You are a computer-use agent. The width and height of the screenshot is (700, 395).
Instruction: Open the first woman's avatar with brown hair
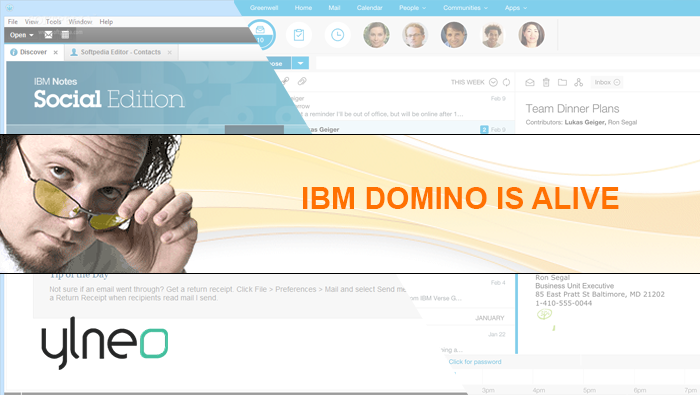coord(376,34)
